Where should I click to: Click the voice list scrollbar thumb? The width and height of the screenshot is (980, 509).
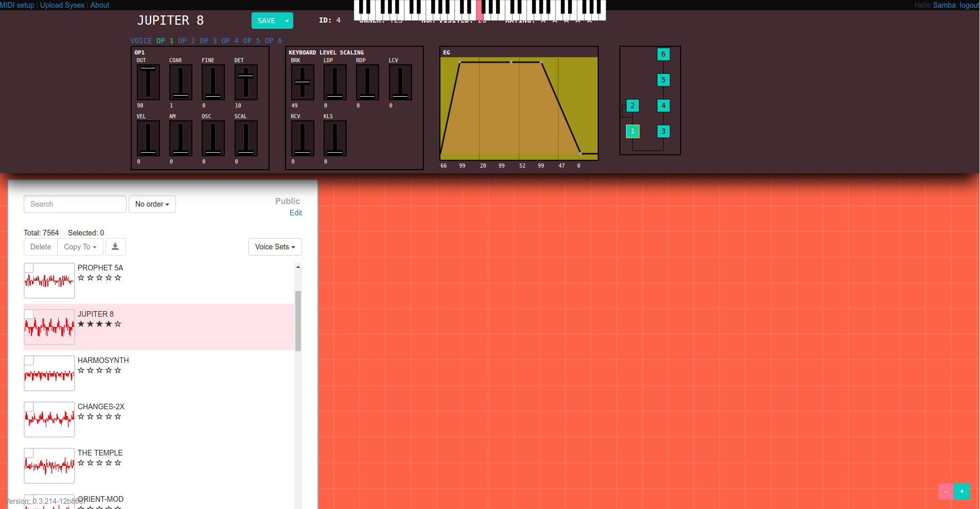298,321
